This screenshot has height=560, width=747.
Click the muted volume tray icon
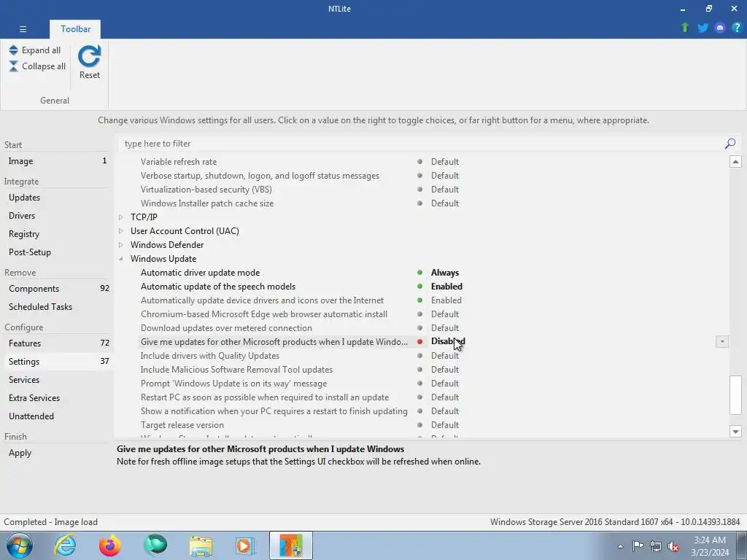click(x=673, y=546)
